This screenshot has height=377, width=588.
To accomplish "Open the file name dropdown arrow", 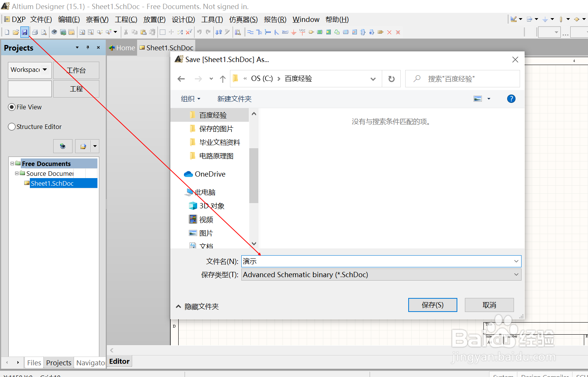I will [516, 261].
